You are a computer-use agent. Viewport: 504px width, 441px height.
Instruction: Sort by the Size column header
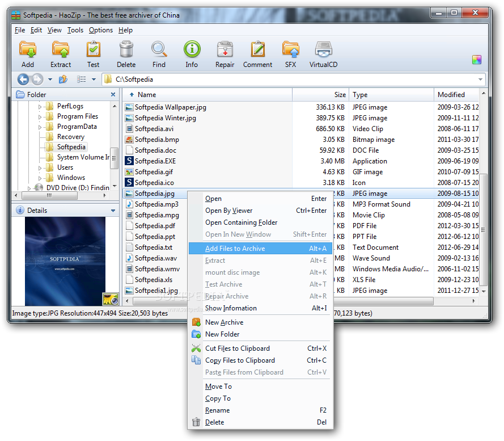coord(320,95)
